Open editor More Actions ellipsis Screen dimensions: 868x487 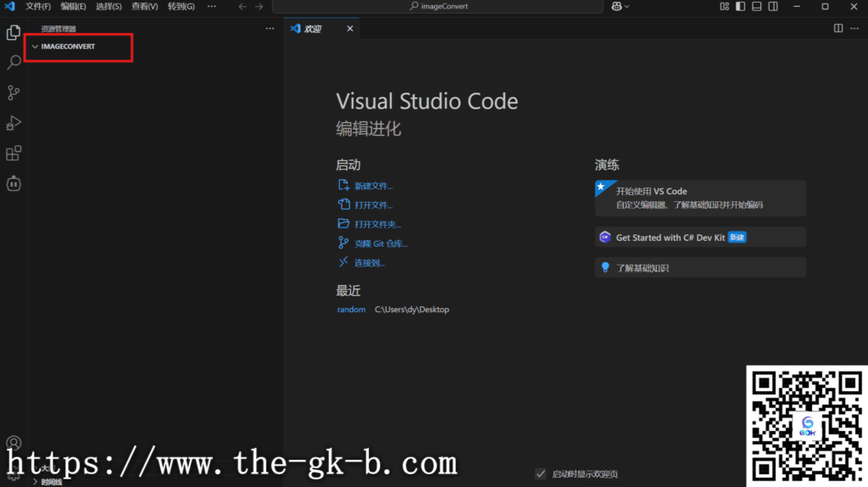pos(854,28)
